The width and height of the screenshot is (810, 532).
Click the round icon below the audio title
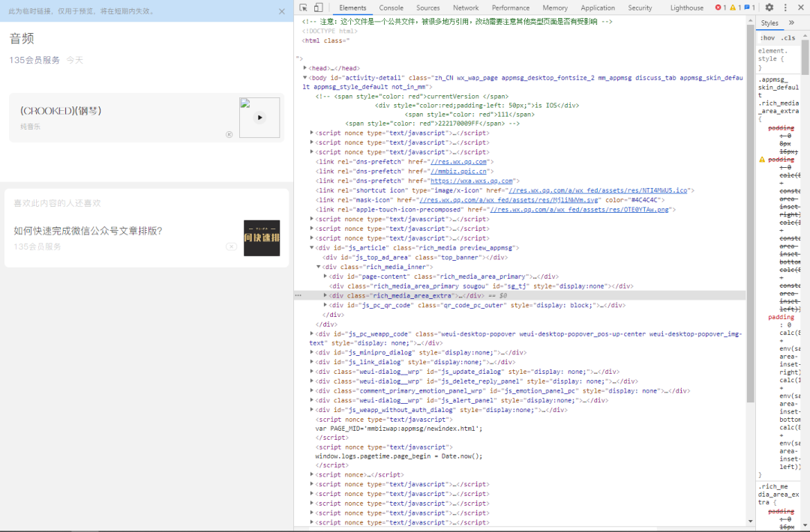229,135
